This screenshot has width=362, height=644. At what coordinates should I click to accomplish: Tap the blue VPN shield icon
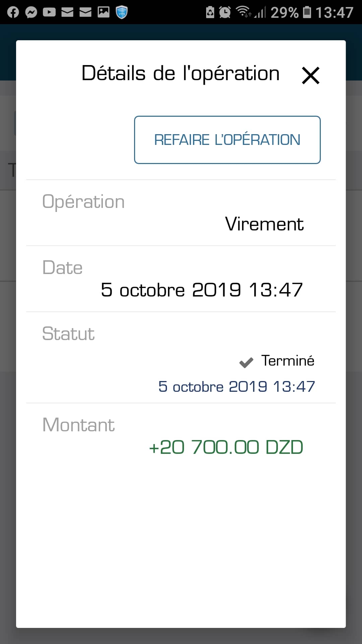pos(122,12)
